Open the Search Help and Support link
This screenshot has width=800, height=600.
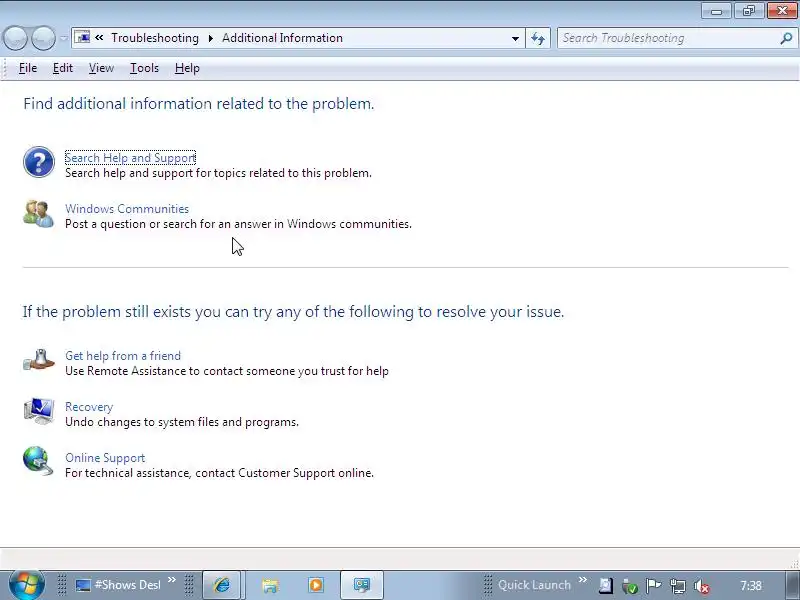click(130, 158)
